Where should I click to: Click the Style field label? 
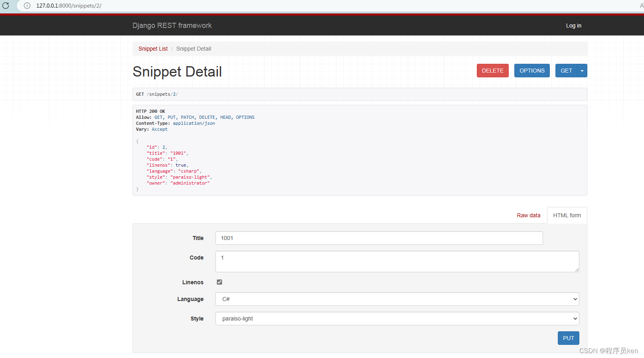pos(197,319)
